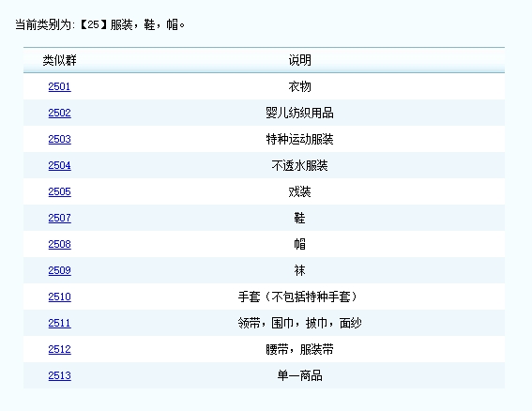The image size is (532, 411).
Task: Open group 2509 link
Action: [x=59, y=270]
